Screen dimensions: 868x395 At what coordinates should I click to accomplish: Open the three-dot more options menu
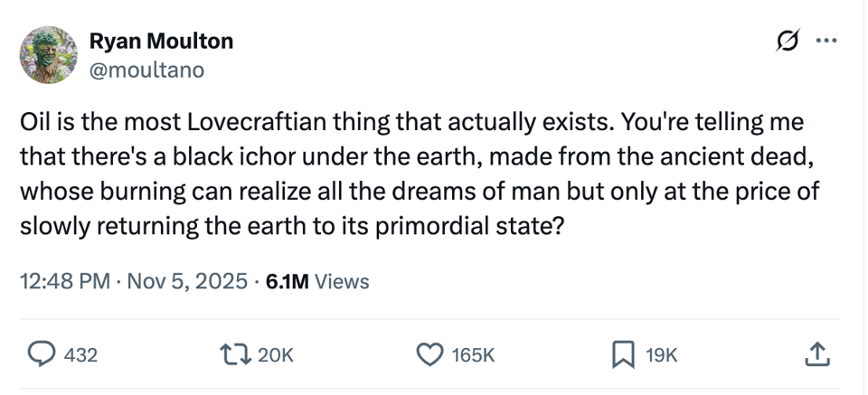pyautogui.click(x=826, y=42)
